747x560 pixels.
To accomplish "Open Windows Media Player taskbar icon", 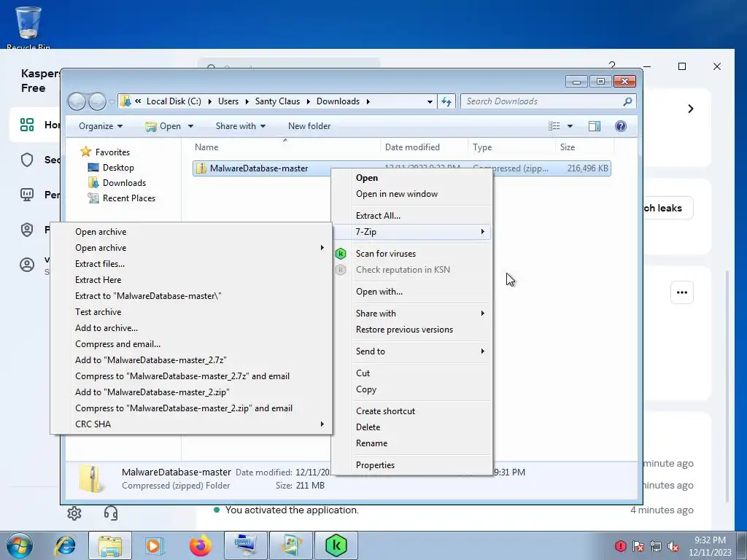I will click(154, 545).
